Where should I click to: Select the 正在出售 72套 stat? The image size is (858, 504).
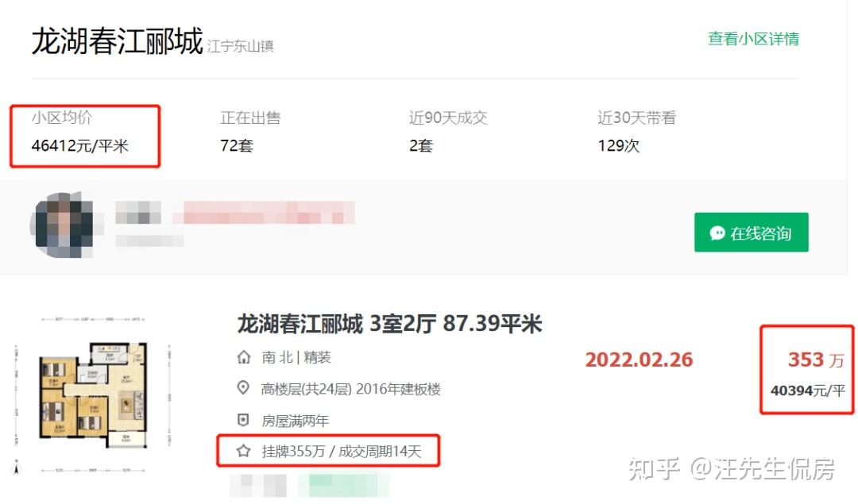tap(250, 132)
